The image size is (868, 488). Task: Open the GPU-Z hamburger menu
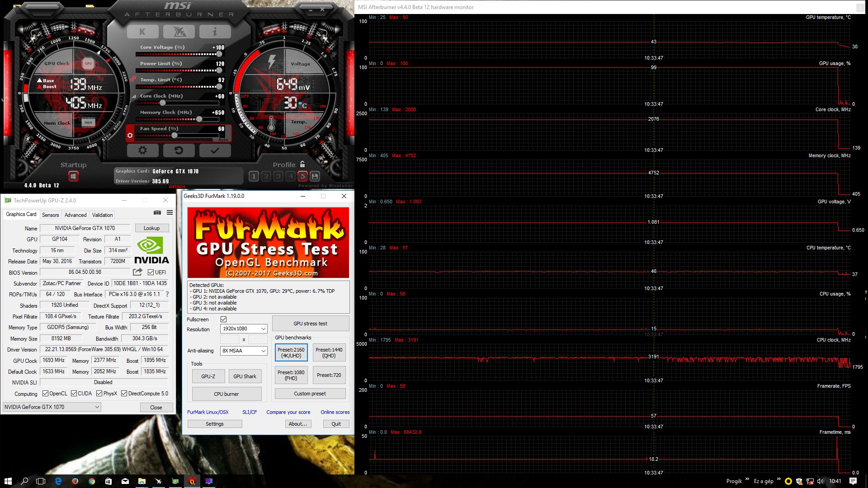click(170, 212)
